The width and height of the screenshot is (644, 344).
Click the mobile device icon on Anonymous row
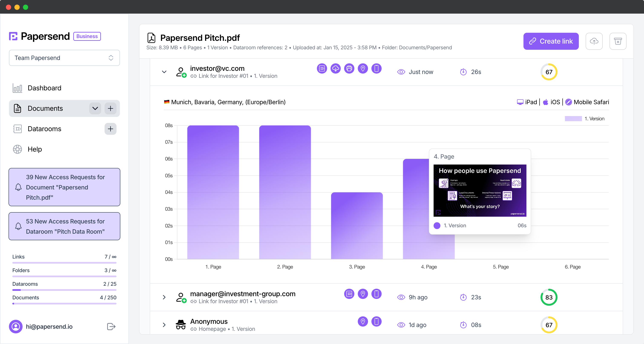[377, 321]
